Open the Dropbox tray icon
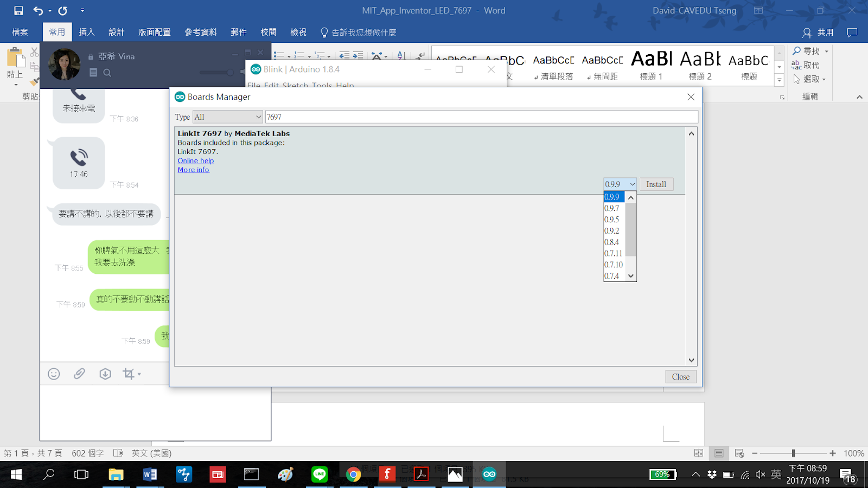The image size is (868, 488). [712, 474]
